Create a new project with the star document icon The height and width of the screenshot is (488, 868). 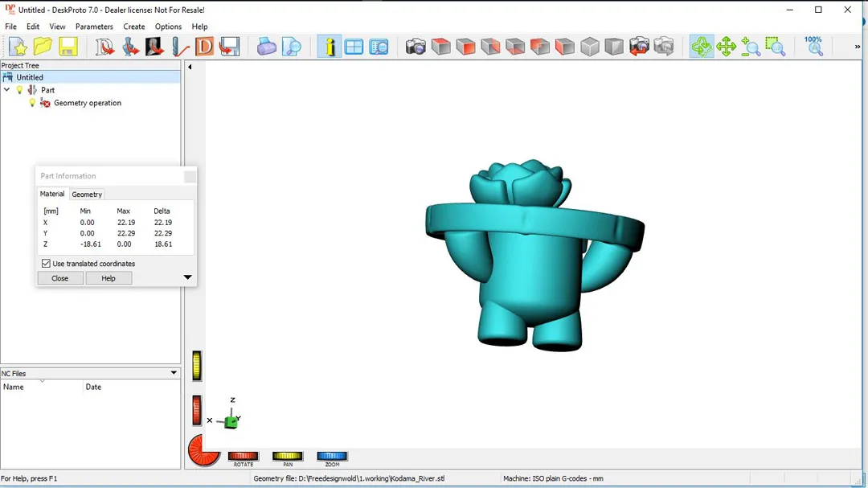click(x=18, y=47)
